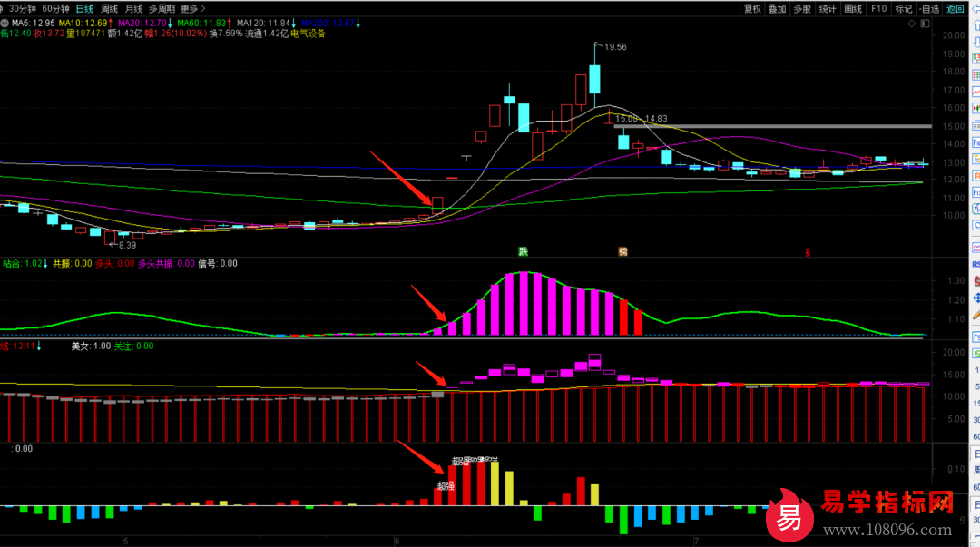
Task: Click the 粘合: 1.02 indicator label
Action: pyautogui.click(x=23, y=264)
